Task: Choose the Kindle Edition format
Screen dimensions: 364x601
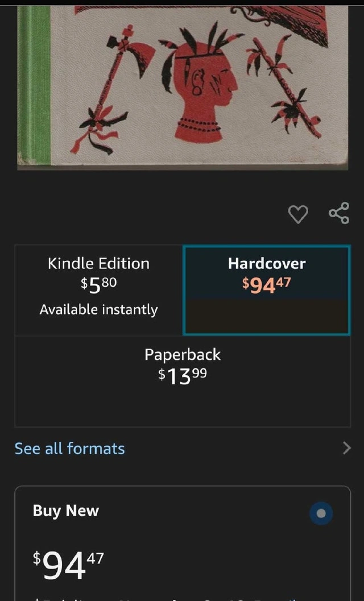Action: tap(98, 290)
